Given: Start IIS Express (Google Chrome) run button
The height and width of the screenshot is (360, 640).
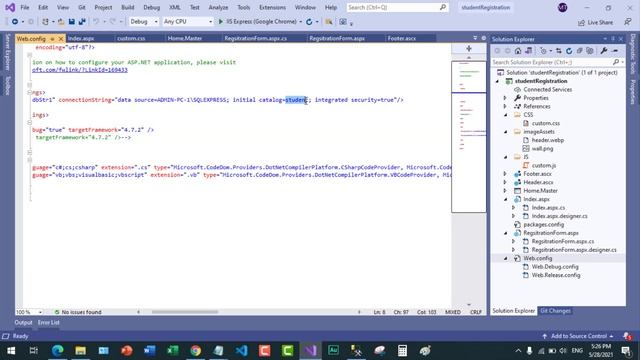Looking at the screenshot, I should [258, 22].
